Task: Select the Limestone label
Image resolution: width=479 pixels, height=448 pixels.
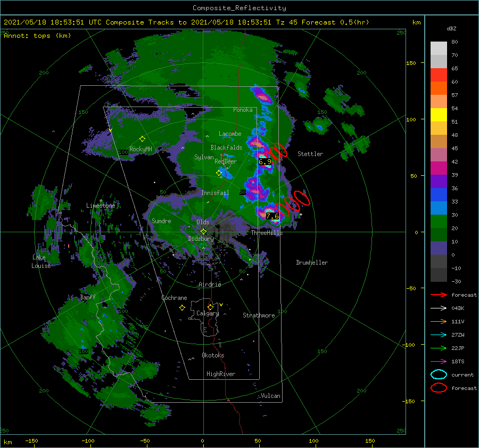Action: click(x=101, y=206)
